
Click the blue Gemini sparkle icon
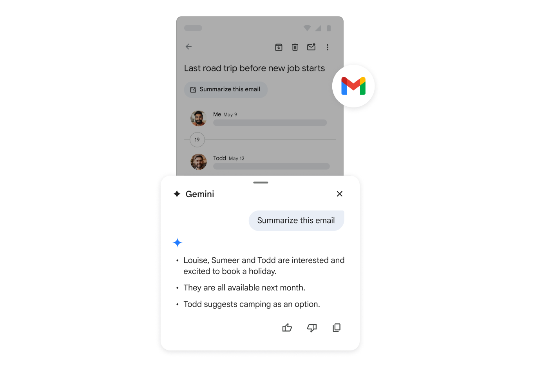177,243
